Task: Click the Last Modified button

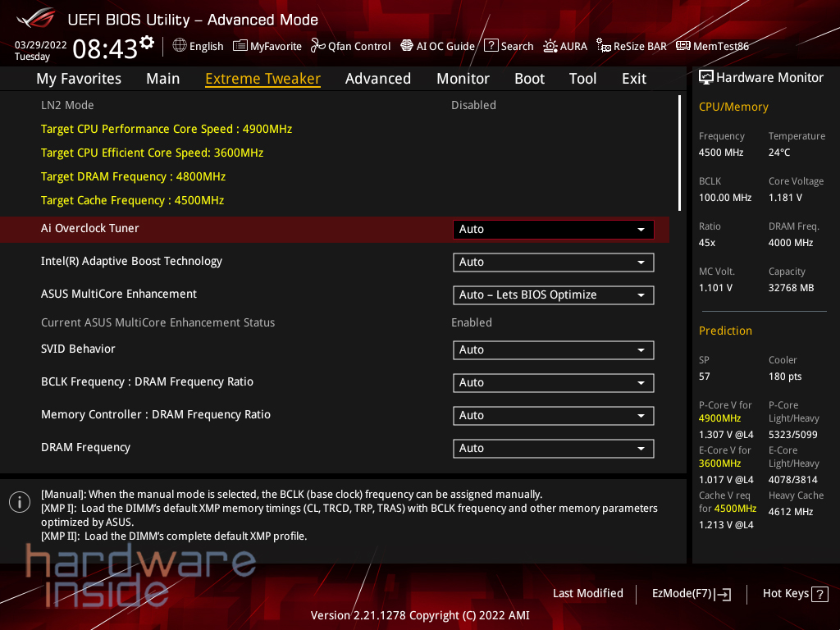Action: (587, 593)
